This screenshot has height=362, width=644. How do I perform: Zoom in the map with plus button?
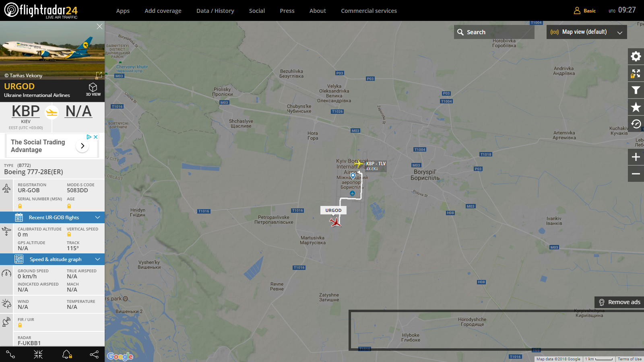coord(636,157)
